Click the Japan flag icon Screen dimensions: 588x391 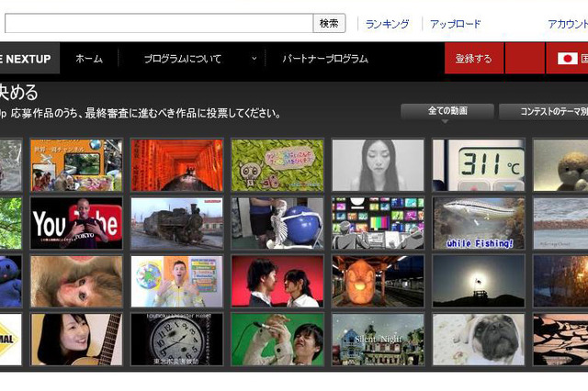coord(568,59)
